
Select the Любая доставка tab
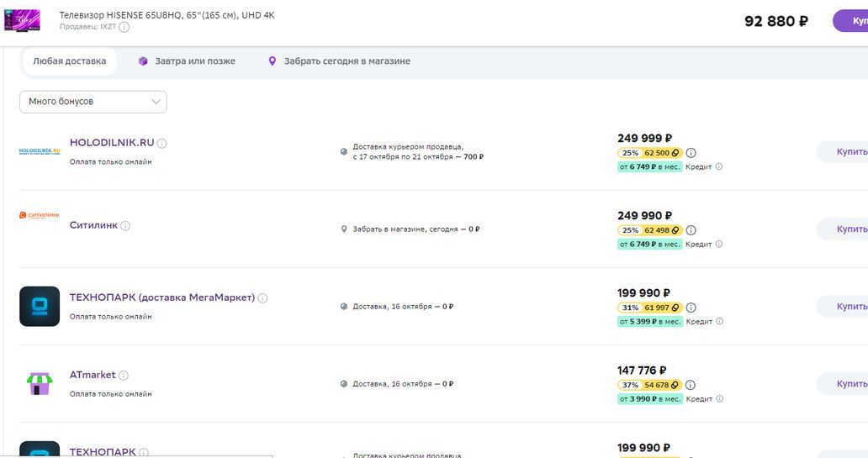click(69, 61)
